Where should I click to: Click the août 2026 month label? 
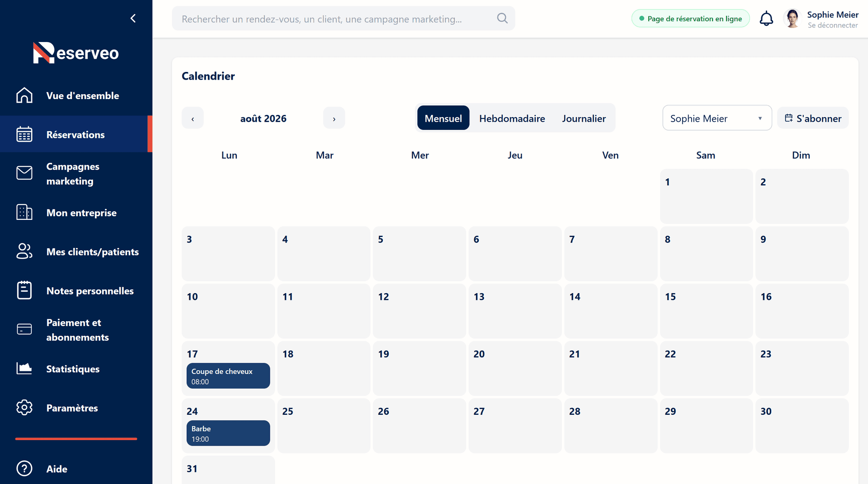tap(263, 118)
